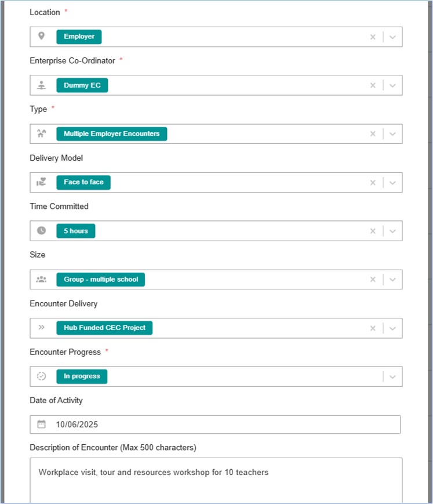The height and width of the screenshot is (504, 433).
Task: Clear the 5 hours time selection
Action: click(373, 231)
